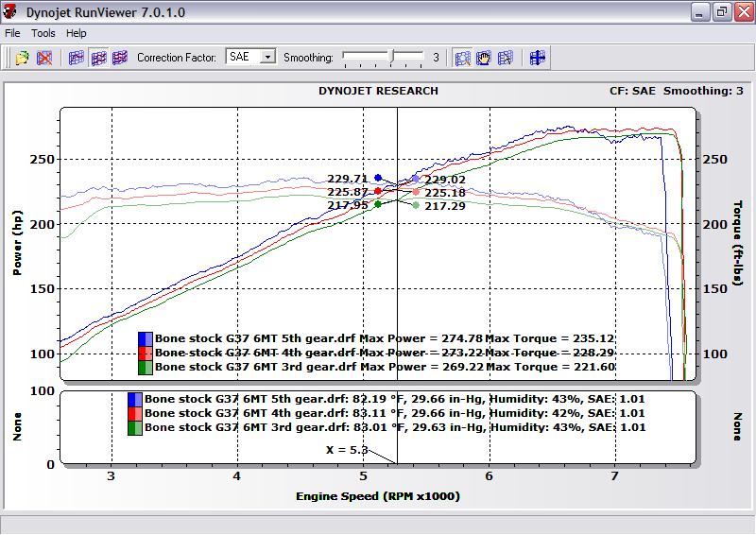
Task: Select the first graph layout icon
Action: [77, 58]
